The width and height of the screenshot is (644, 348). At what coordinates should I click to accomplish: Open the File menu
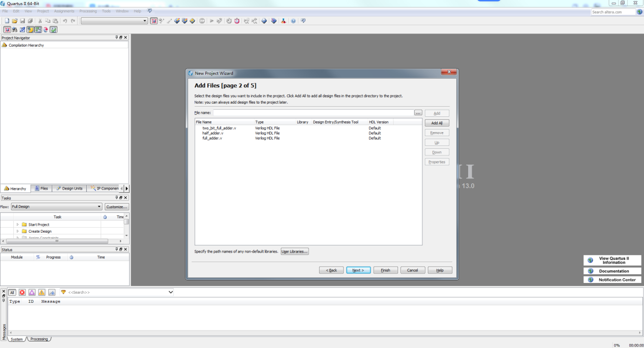(x=5, y=11)
